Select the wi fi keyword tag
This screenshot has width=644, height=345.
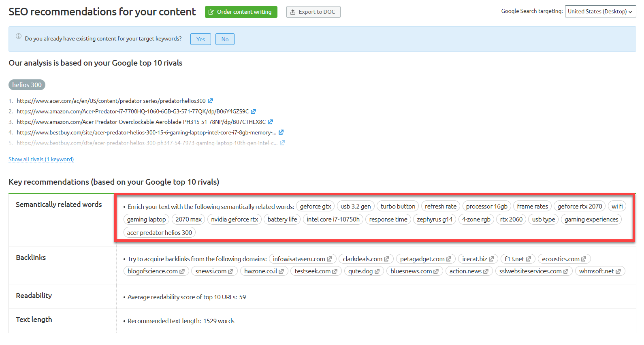[617, 207]
